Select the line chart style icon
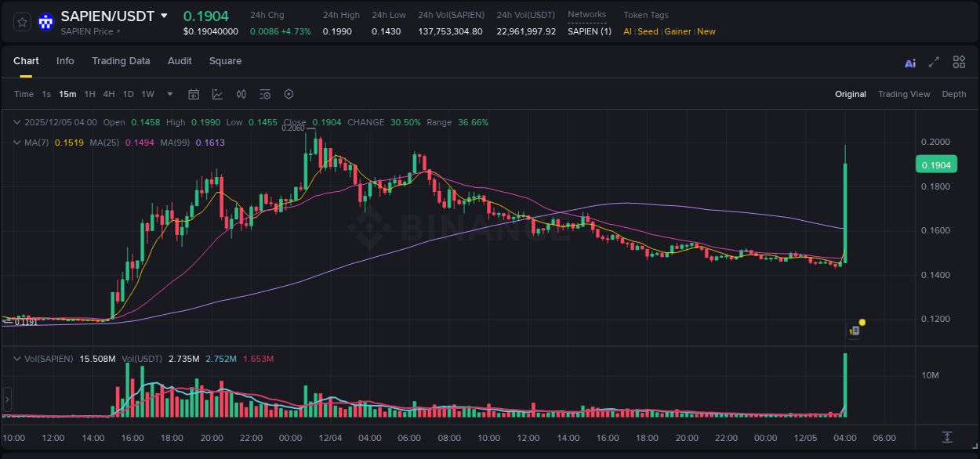 click(x=217, y=94)
